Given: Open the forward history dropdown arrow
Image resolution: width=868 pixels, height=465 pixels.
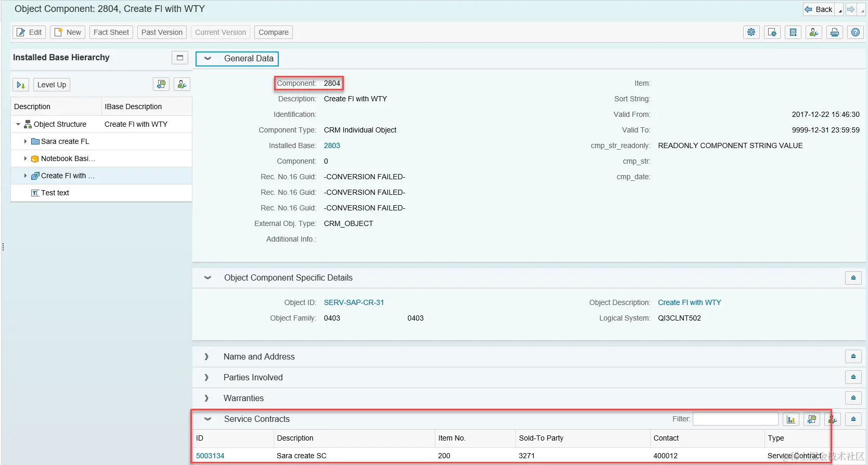Looking at the screenshot, I should [x=862, y=10].
